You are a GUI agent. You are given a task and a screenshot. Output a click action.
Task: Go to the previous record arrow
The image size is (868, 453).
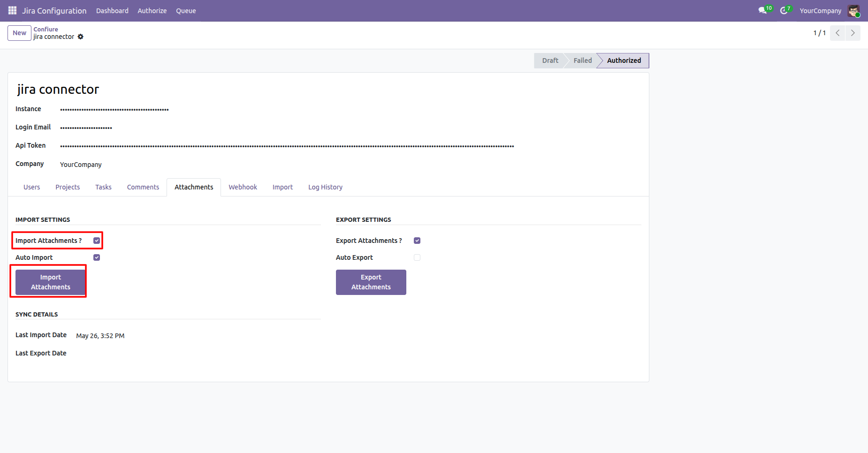coord(838,33)
